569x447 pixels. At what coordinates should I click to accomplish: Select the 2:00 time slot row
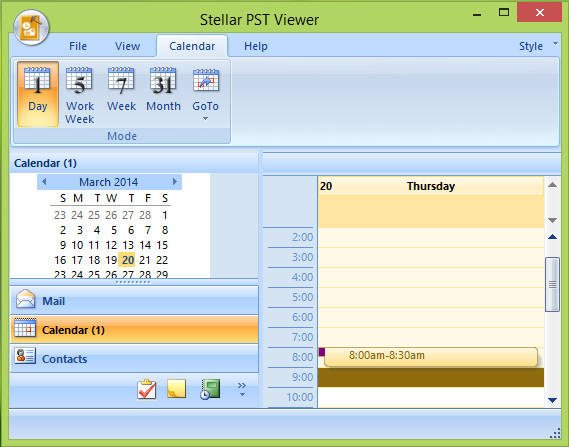(x=431, y=238)
